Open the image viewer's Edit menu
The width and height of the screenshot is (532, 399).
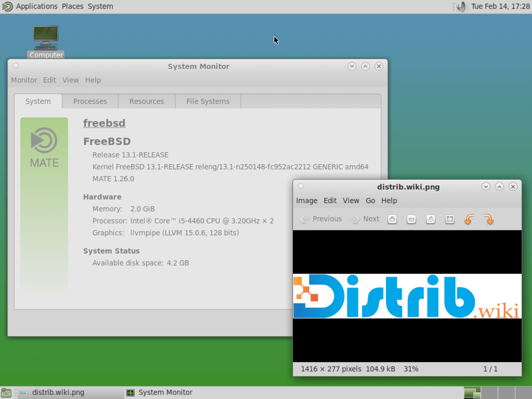330,201
